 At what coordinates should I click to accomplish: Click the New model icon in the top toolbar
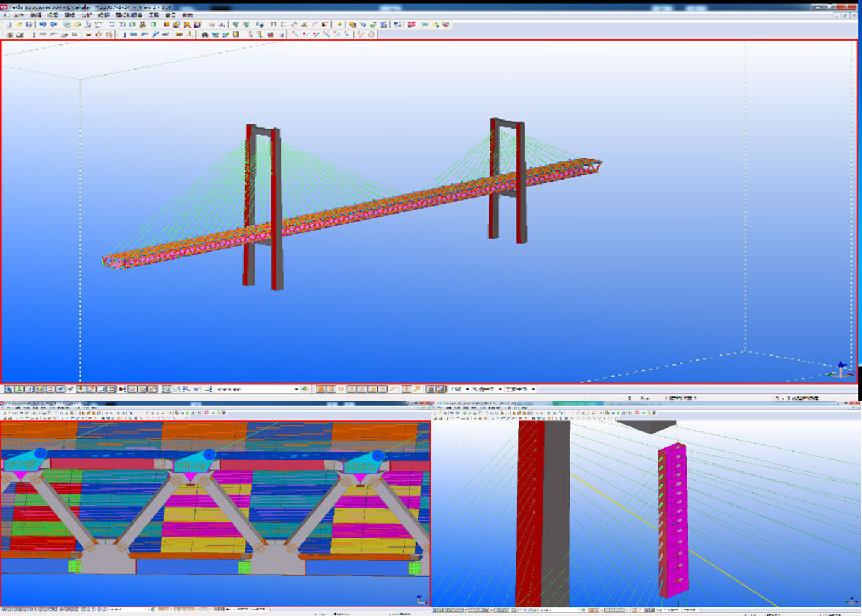8,25
